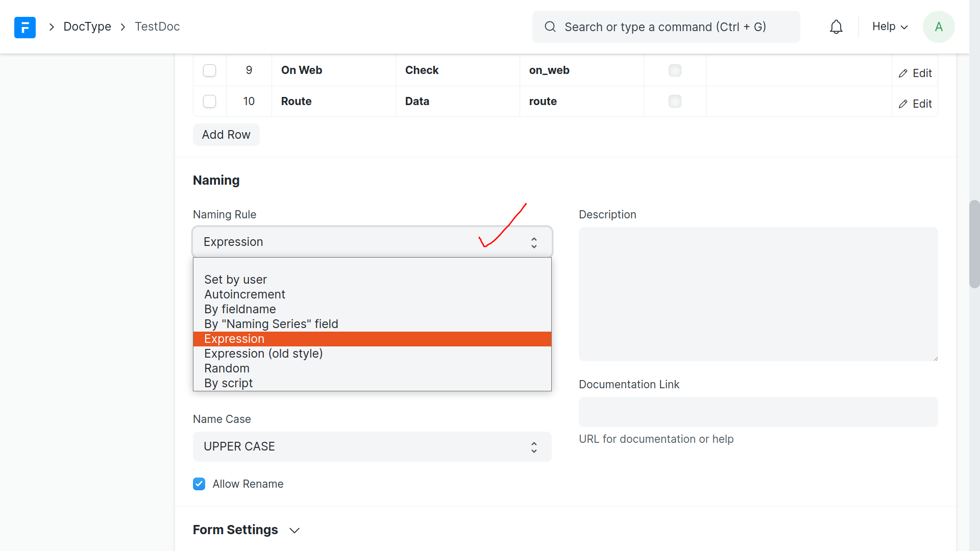Open the Help dropdown menu
The height and width of the screenshot is (551, 980).
(890, 27)
